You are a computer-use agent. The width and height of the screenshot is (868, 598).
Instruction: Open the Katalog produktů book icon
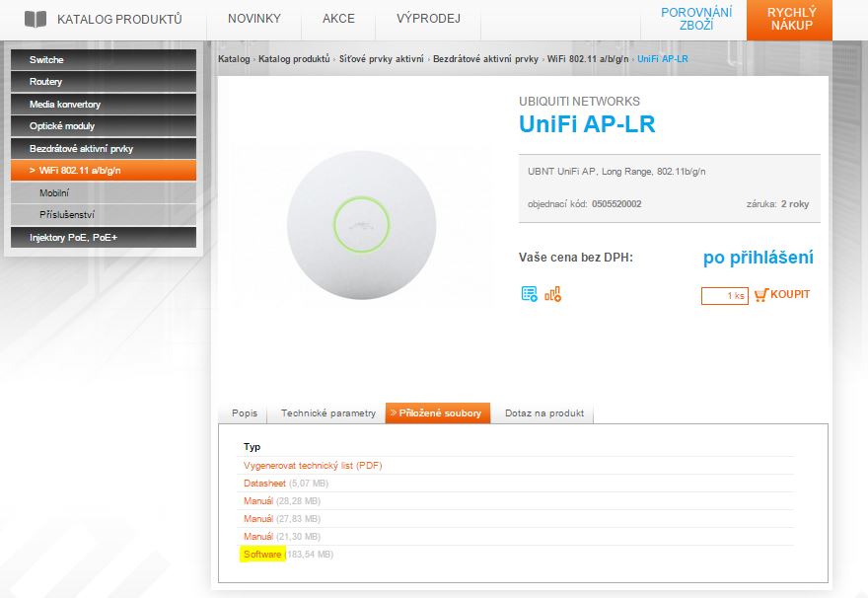pyautogui.click(x=36, y=19)
